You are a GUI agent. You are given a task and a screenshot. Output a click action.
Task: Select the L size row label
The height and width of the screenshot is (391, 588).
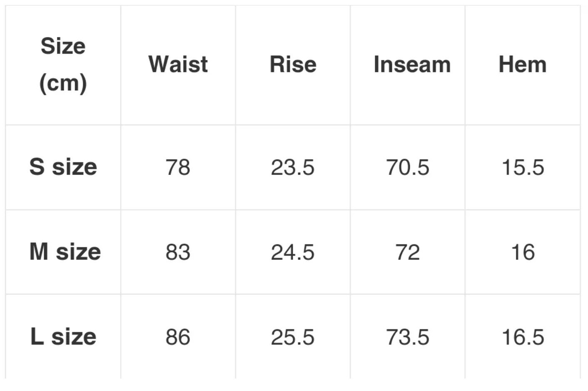pyautogui.click(x=63, y=336)
